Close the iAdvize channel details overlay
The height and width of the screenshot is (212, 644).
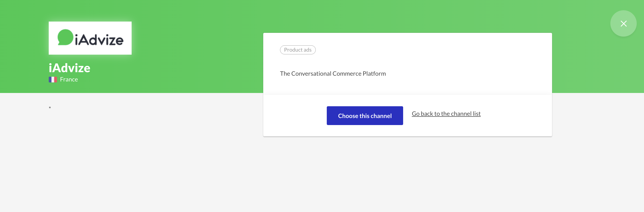point(623,24)
